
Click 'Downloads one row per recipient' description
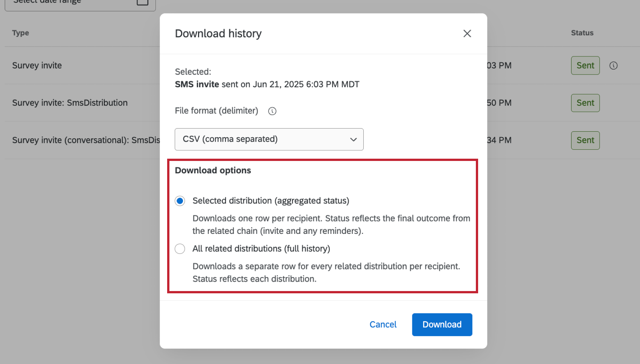click(x=331, y=224)
